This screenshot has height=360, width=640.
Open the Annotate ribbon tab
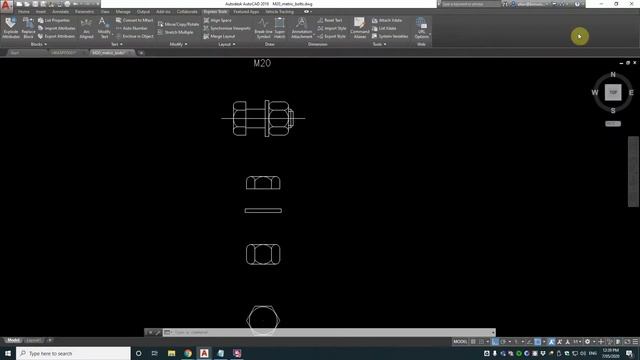[x=60, y=12]
